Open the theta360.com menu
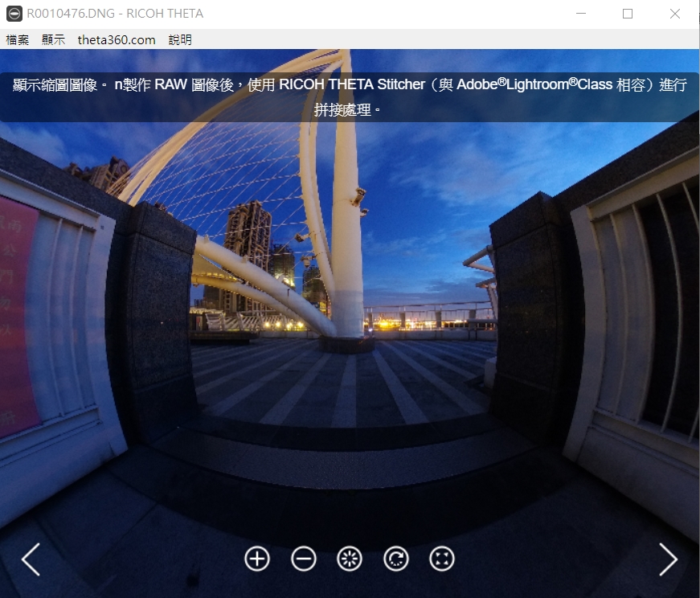 pyautogui.click(x=117, y=39)
